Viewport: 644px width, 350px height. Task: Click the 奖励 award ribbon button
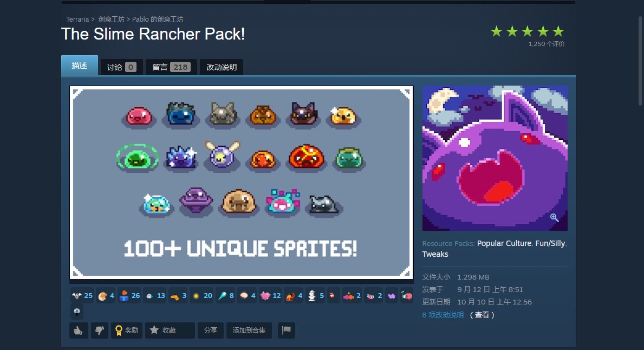[127, 330]
